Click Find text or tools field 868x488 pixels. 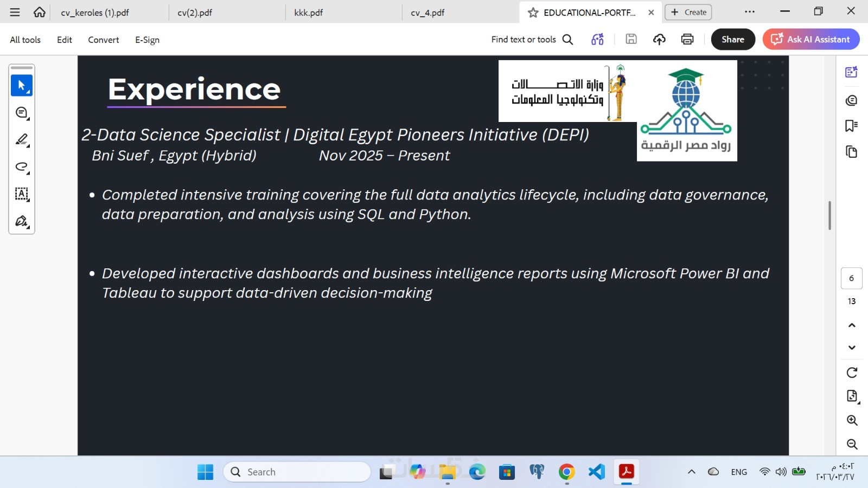point(524,40)
